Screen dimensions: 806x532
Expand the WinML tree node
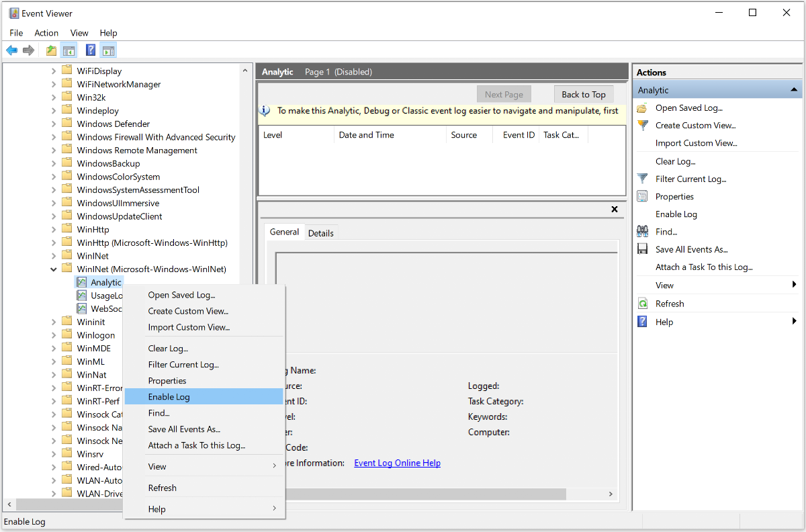pyautogui.click(x=54, y=361)
